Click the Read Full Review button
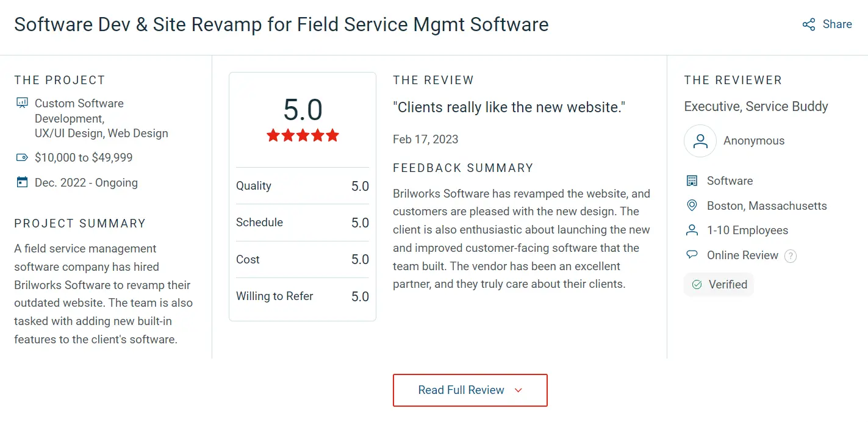The width and height of the screenshot is (868, 422). pos(470,389)
